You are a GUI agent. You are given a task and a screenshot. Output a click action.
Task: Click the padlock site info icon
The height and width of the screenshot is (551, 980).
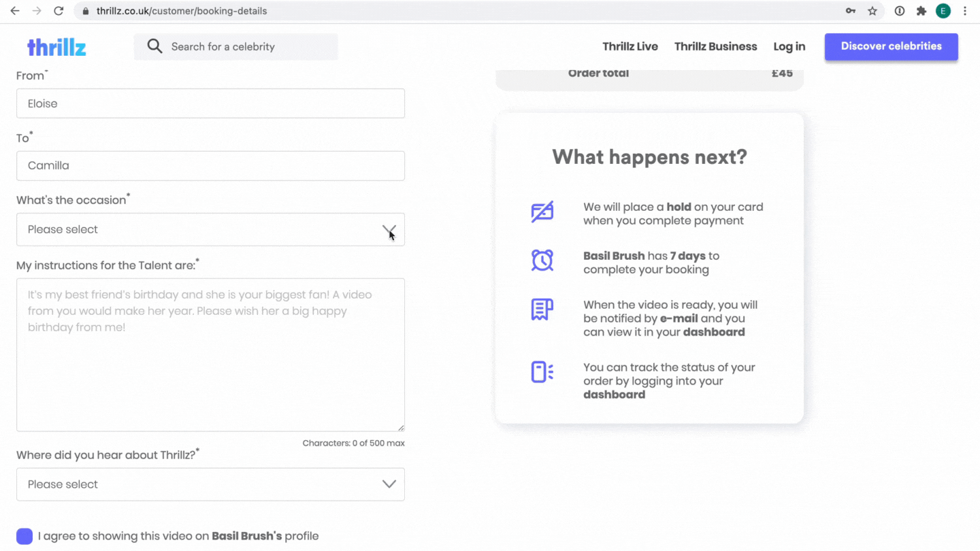(86, 11)
